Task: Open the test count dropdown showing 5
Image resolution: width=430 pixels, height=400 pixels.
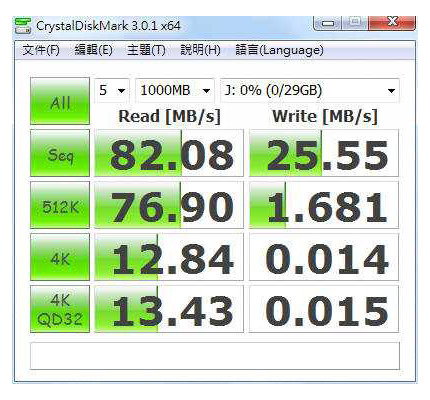Action: point(112,91)
